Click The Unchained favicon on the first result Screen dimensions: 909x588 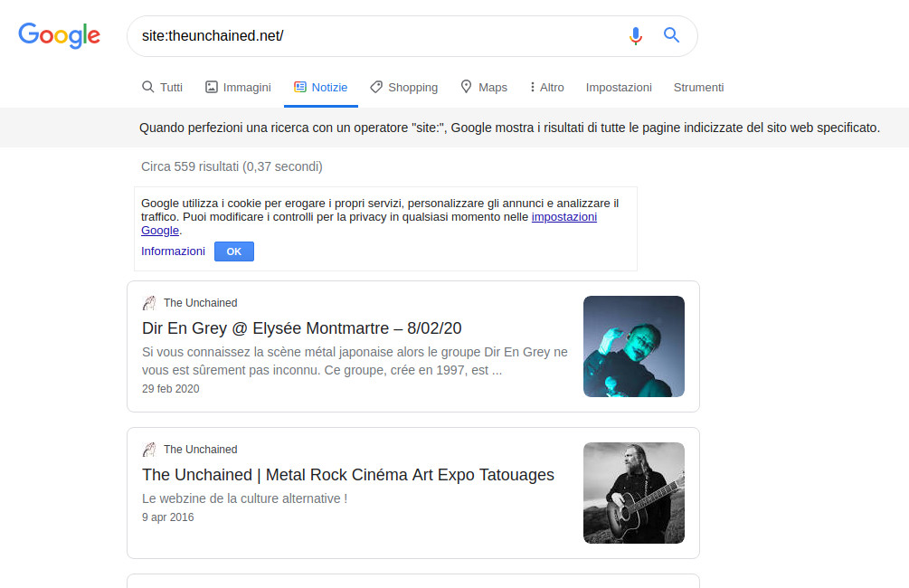pos(149,301)
